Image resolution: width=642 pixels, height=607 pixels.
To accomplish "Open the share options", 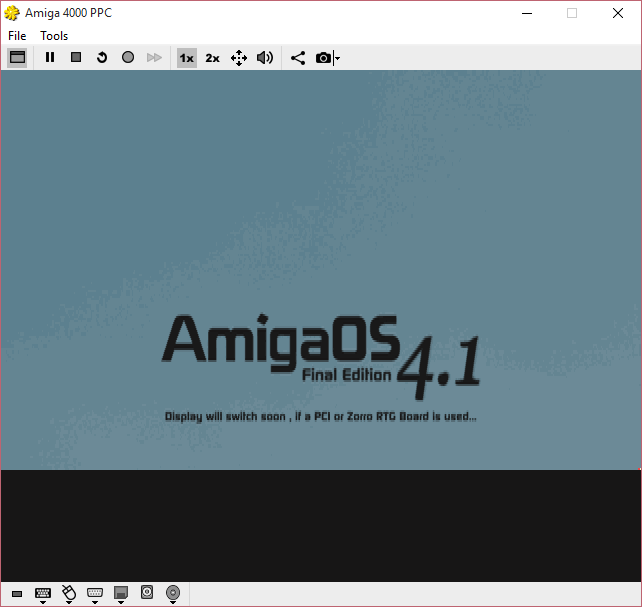I will pyautogui.click(x=298, y=58).
